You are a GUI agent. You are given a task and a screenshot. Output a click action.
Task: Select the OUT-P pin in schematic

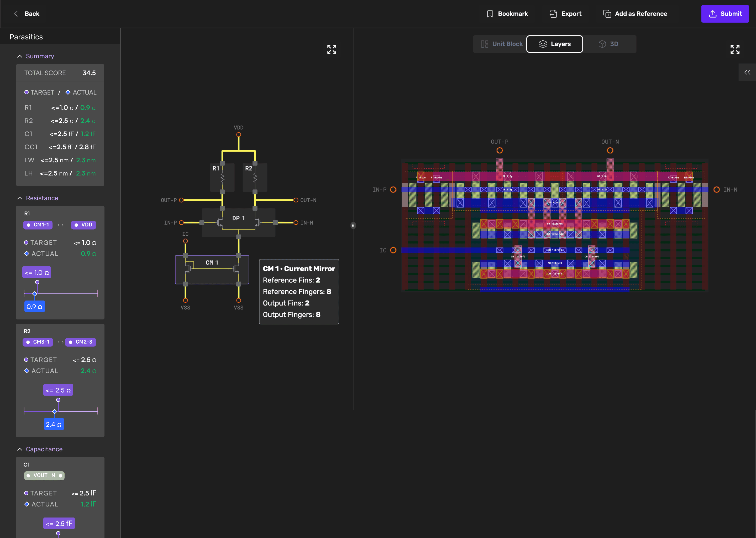point(181,200)
